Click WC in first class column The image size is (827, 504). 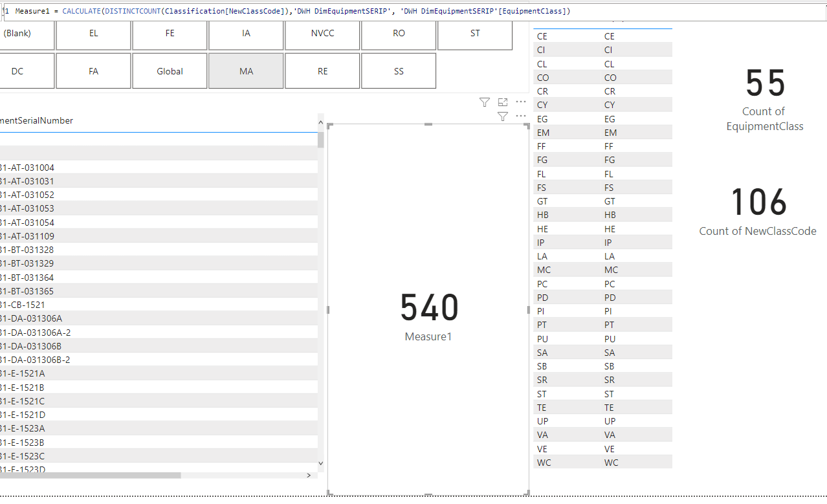(x=544, y=463)
